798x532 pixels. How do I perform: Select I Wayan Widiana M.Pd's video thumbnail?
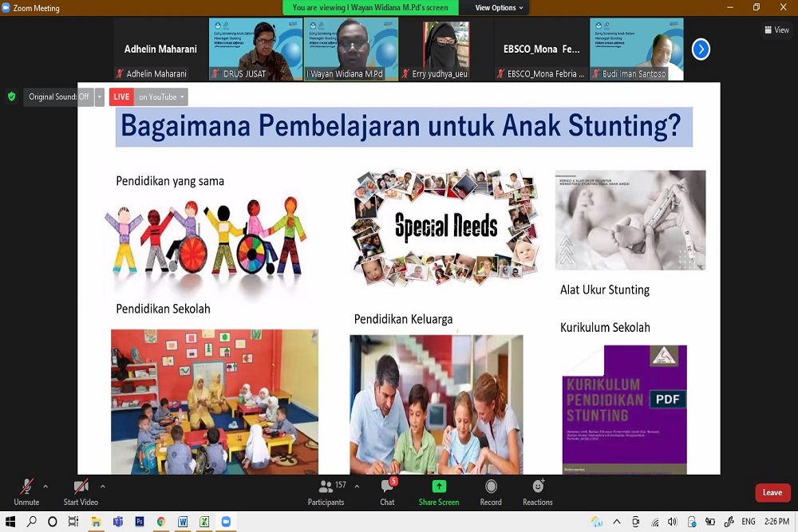coord(351,49)
